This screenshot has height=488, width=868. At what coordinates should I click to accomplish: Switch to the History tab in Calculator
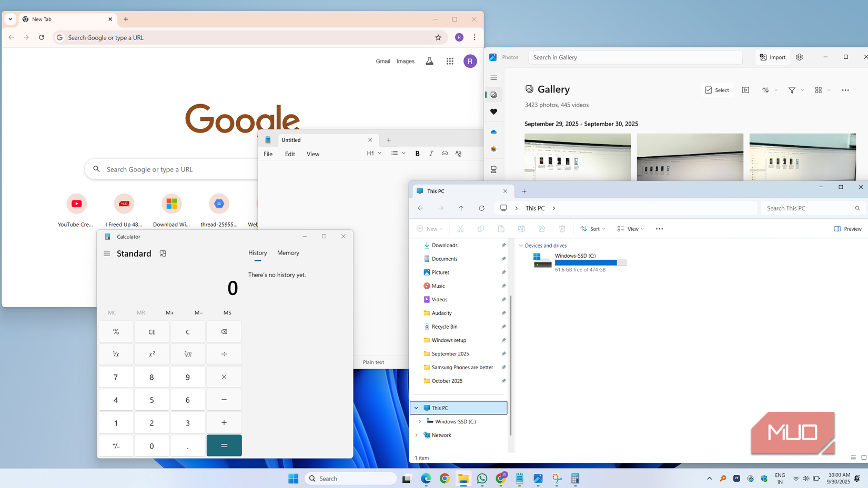click(x=258, y=253)
